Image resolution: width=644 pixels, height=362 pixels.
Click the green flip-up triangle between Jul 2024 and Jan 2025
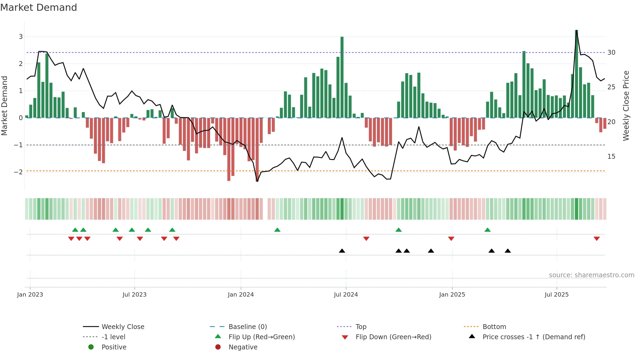[399, 230]
